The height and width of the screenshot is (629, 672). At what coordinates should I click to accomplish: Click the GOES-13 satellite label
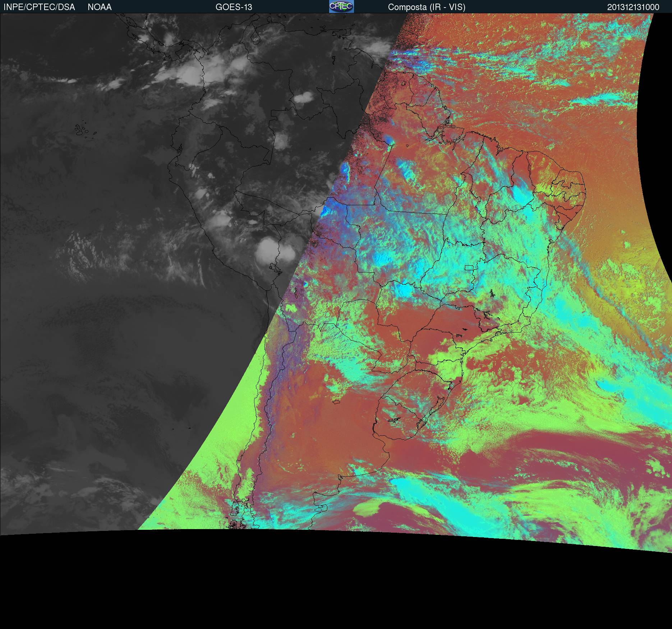[x=234, y=7]
